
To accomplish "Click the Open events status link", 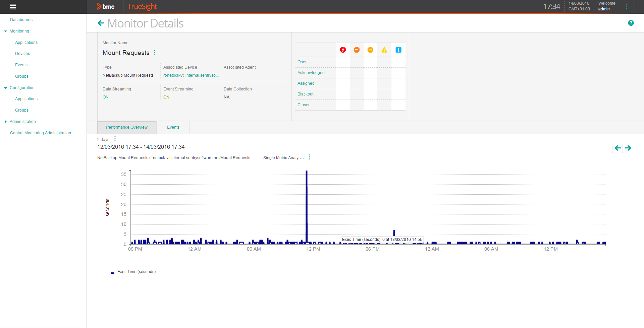I will [303, 62].
